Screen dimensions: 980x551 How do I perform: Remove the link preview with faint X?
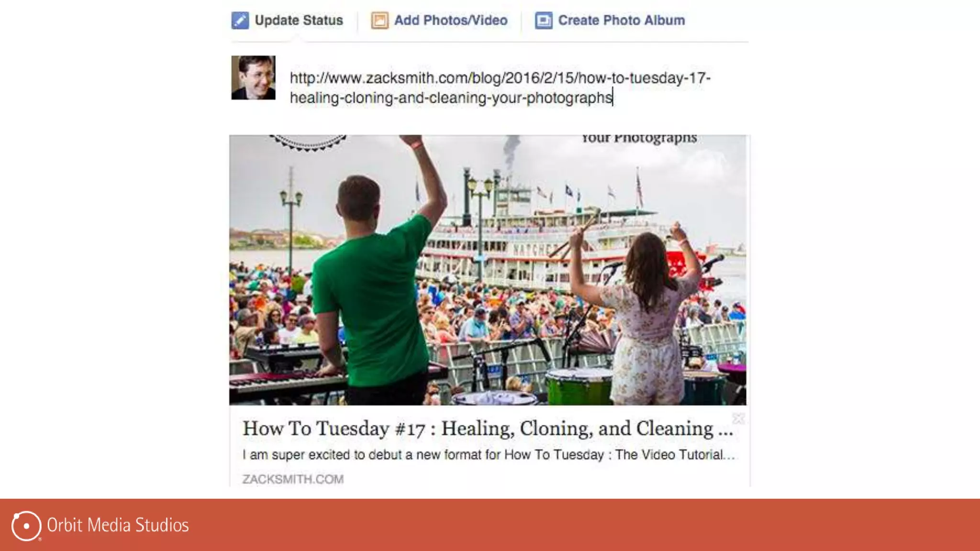[738, 419]
